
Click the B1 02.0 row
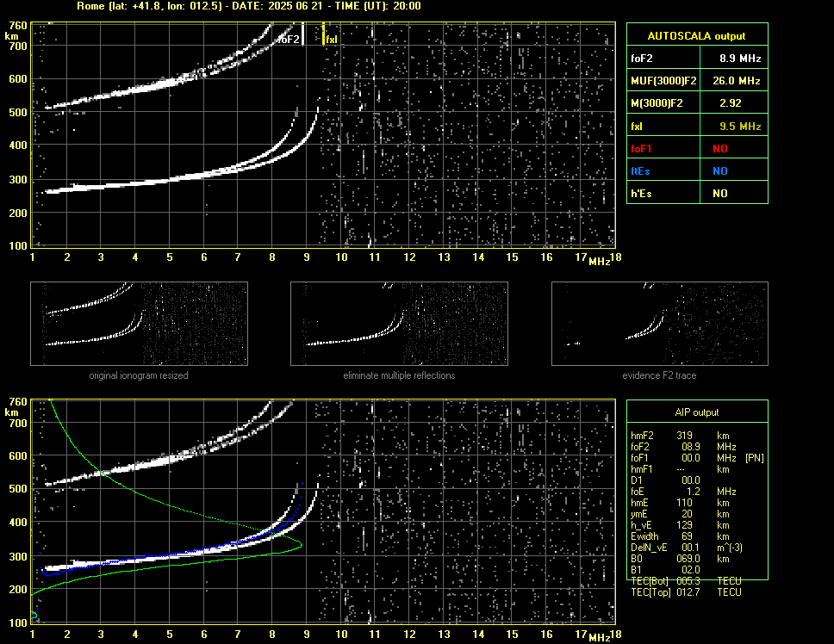click(665, 570)
